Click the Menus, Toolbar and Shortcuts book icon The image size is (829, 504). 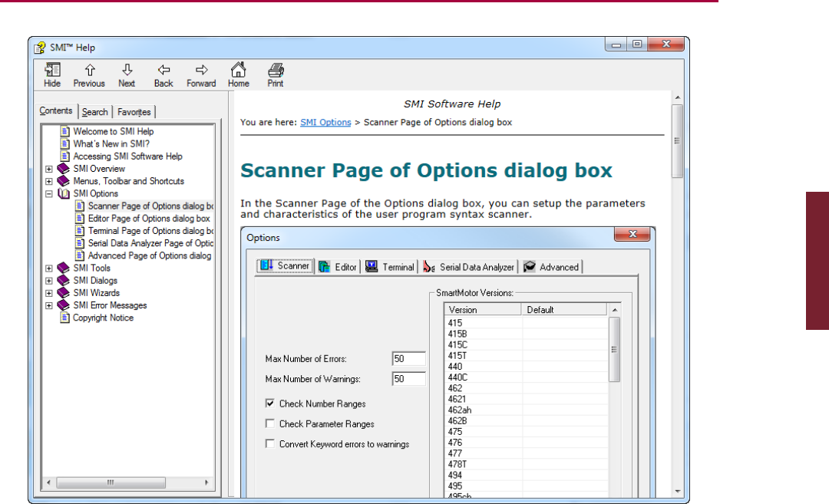64,181
